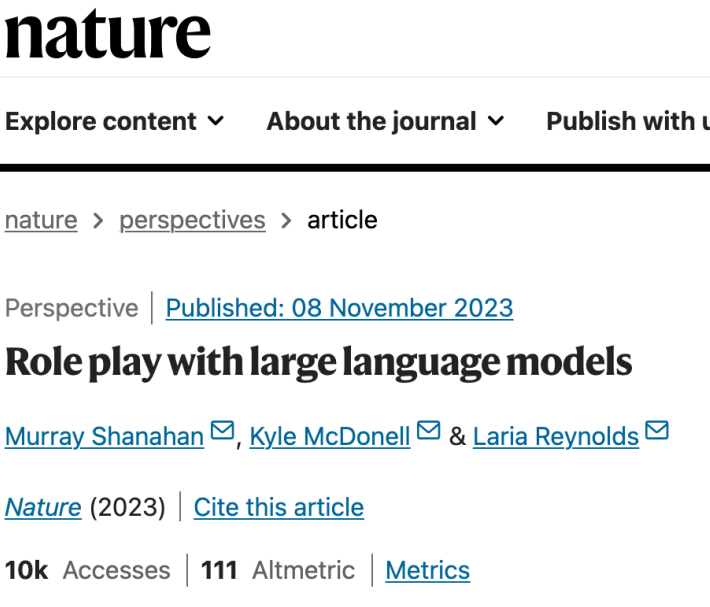710x607 pixels.
Task: Open author Murray Shanahan's details
Action: pos(104,437)
